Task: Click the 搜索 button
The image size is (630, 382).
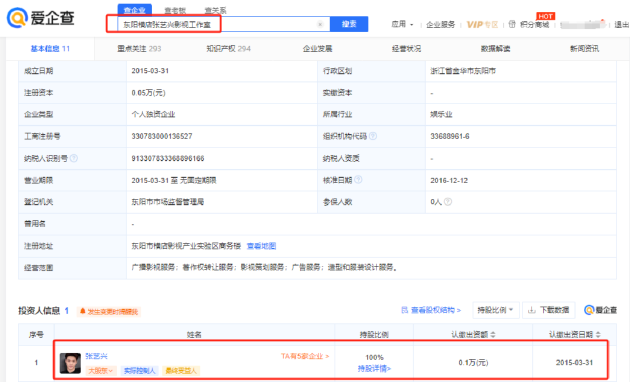Action: (349, 24)
